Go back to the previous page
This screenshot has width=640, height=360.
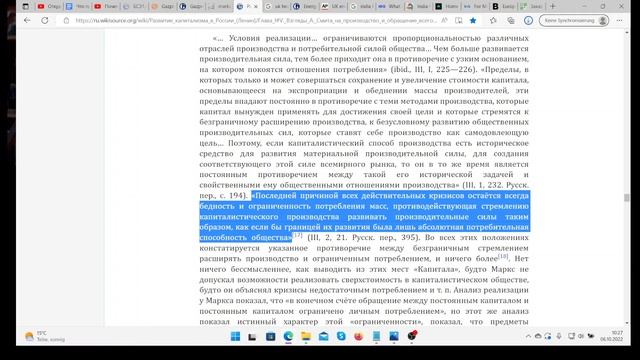click(27, 20)
